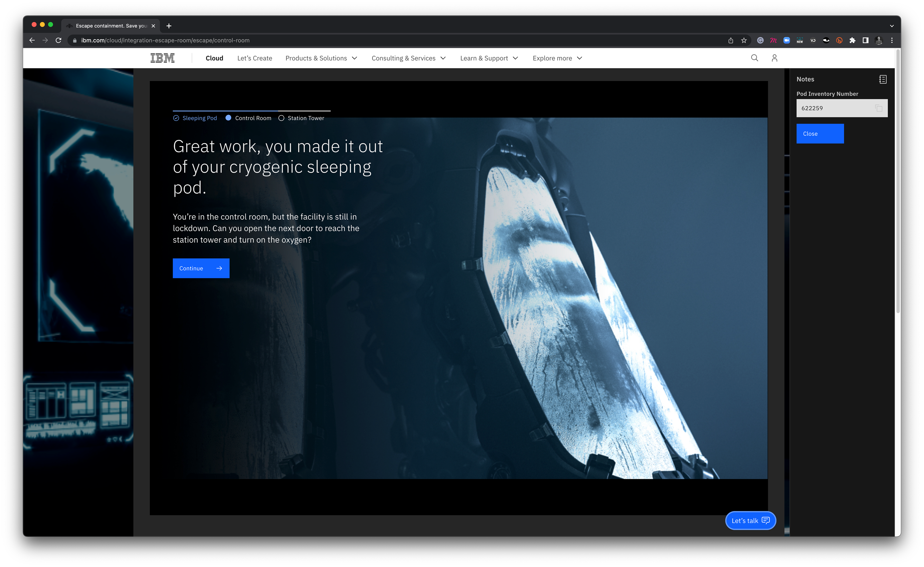924x567 pixels.
Task: Open the Zoom extension icon
Action: click(x=787, y=40)
